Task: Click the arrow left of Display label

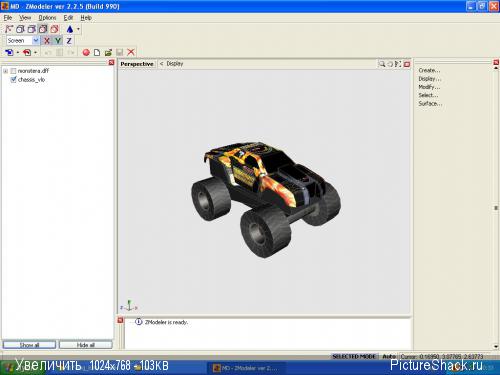Action: (x=161, y=63)
